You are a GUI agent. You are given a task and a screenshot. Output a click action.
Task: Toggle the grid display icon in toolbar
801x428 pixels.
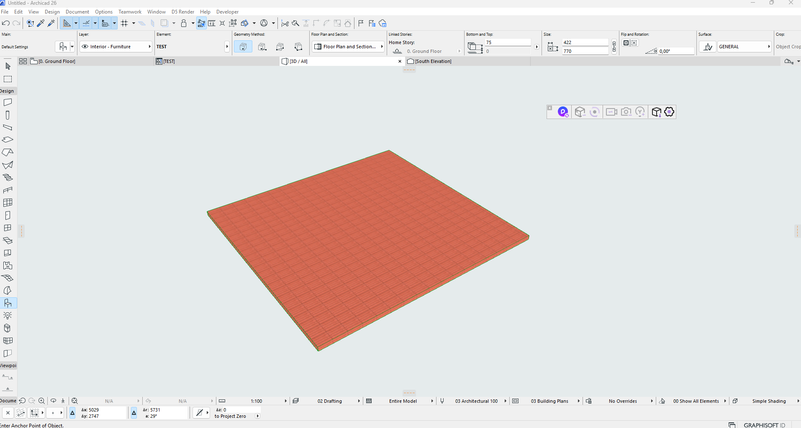pyautogui.click(x=124, y=23)
